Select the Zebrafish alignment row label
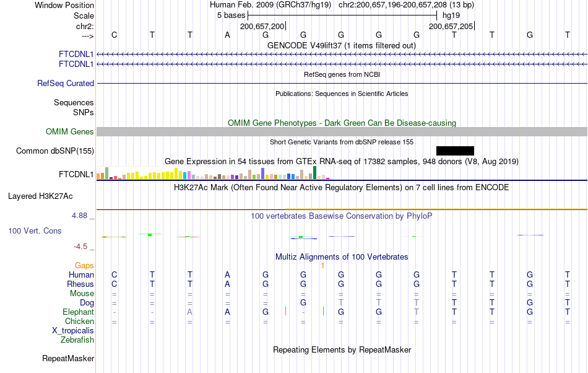Screen dimensions: 588x373 [x=77, y=340]
